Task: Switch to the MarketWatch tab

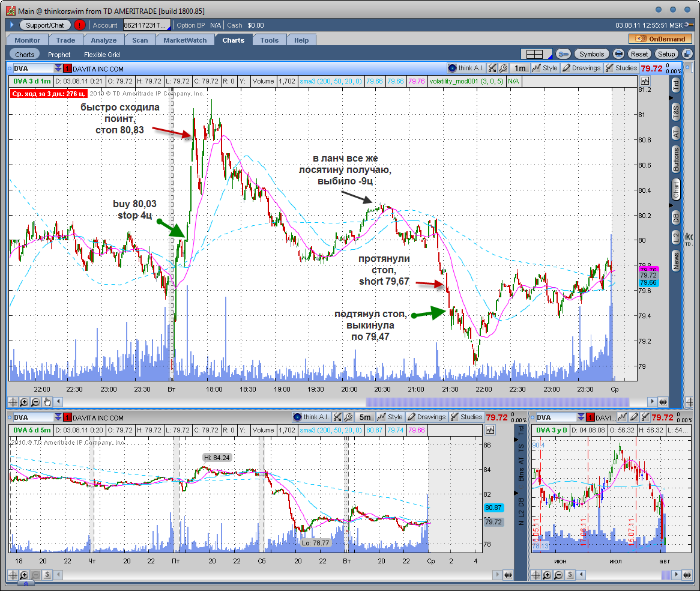Action: [x=185, y=40]
